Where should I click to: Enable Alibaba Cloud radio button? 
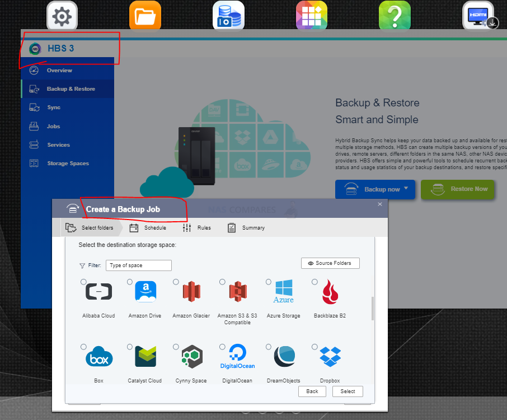83,282
